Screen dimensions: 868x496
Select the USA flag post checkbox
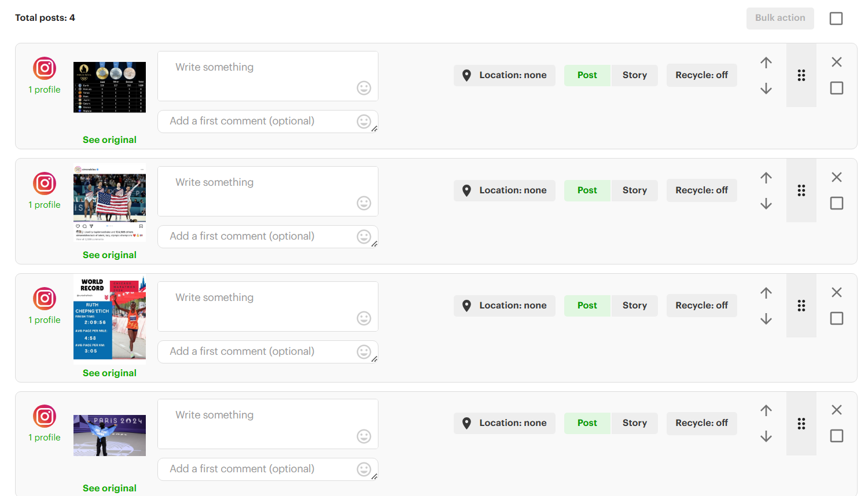[x=837, y=203]
